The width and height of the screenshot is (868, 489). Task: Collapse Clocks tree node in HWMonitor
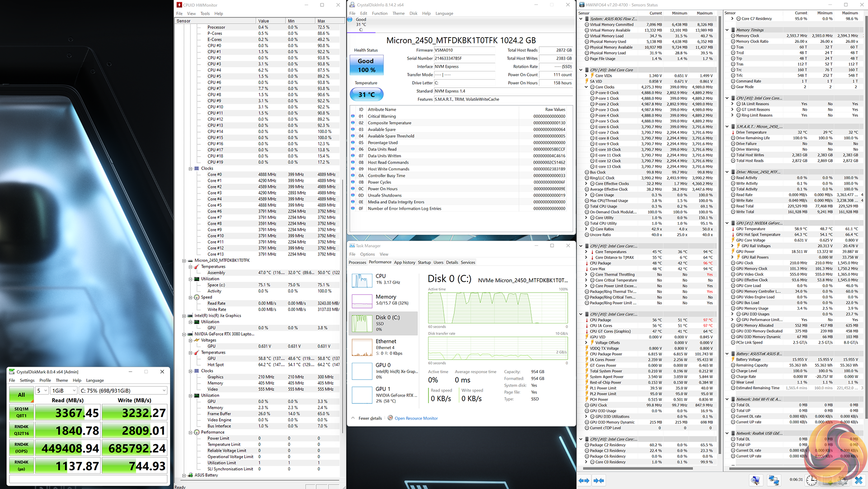click(190, 168)
